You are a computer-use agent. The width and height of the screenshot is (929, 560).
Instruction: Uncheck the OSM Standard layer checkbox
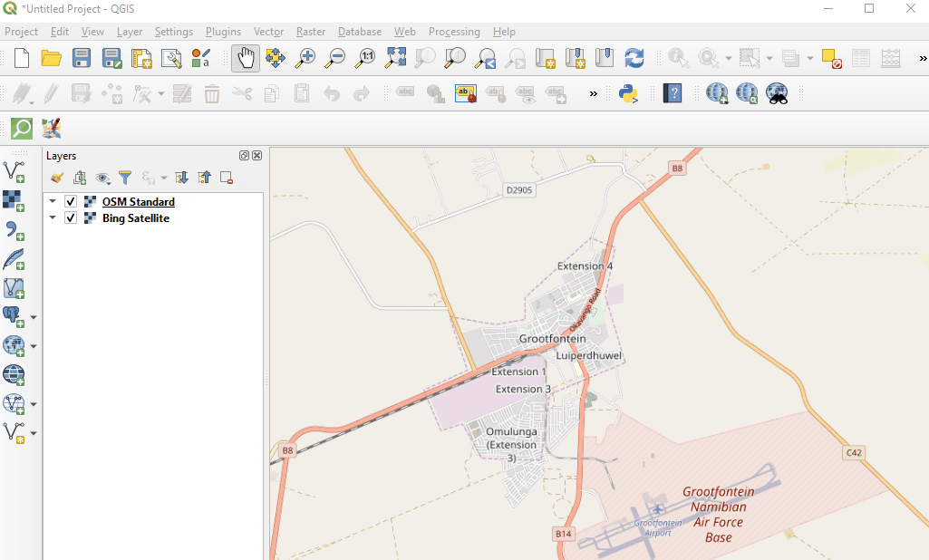pos(71,202)
